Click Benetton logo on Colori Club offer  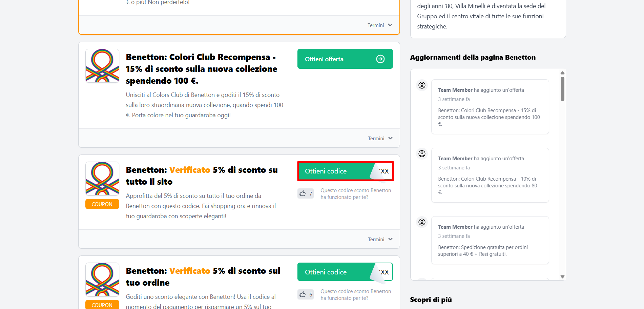click(x=102, y=66)
